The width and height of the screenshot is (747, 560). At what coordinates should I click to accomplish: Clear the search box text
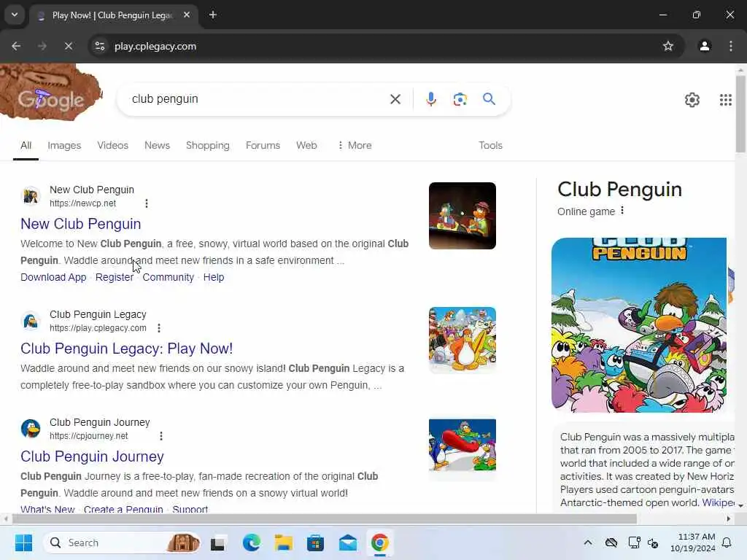click(395, 99)
